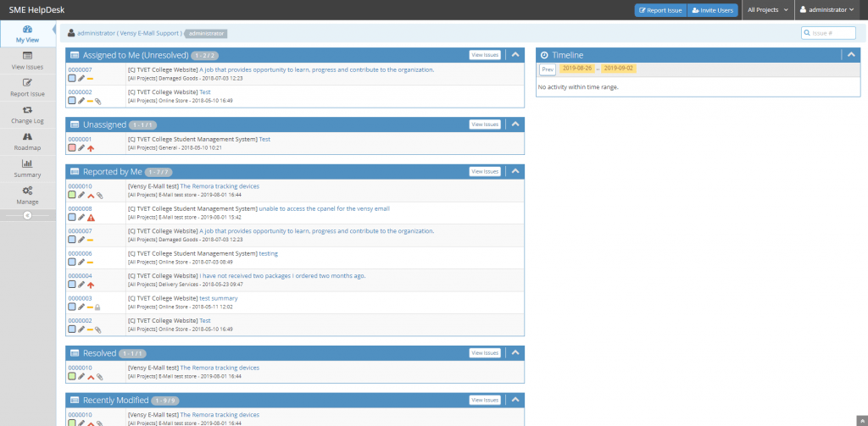868x426 pixels.
Task: Focus the Issue # search field
Action: click(x=828, y=33)
